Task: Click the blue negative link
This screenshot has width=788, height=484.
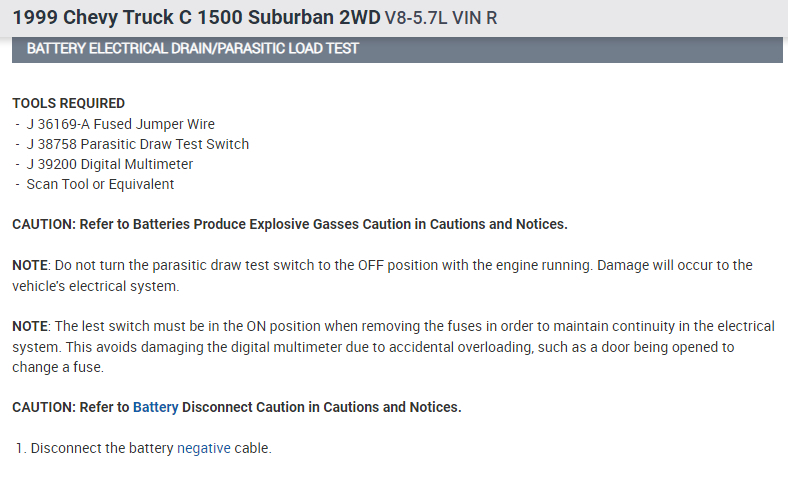Action: pos(203,448)
